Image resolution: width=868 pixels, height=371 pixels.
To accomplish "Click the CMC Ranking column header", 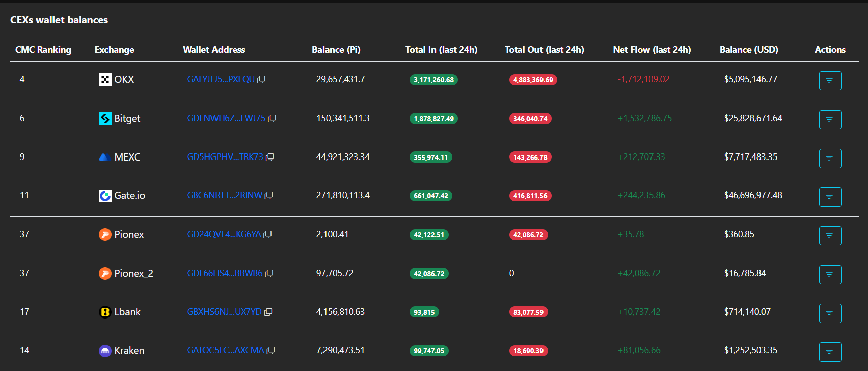I will point(43,50).
